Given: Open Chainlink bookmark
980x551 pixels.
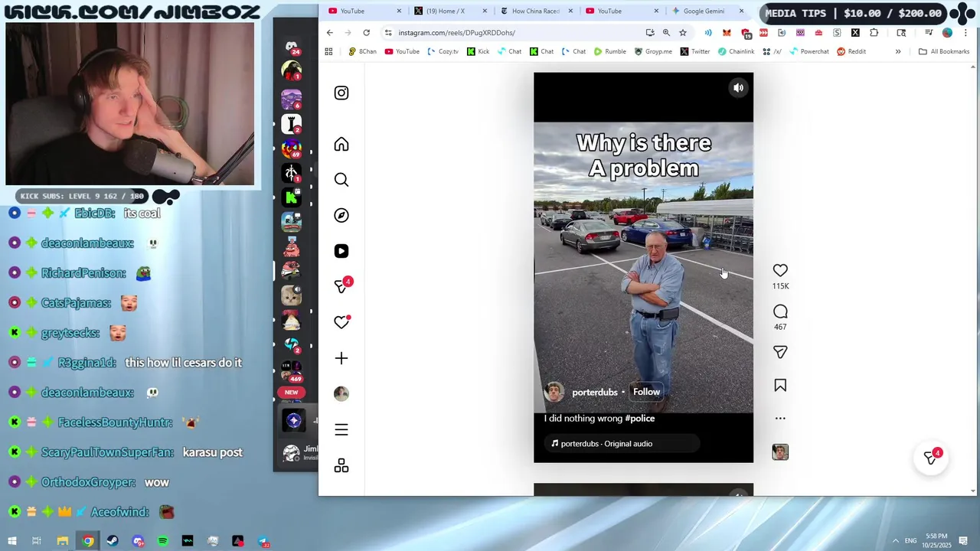Looking at the screenshot, I should click(x=737, y=51).
